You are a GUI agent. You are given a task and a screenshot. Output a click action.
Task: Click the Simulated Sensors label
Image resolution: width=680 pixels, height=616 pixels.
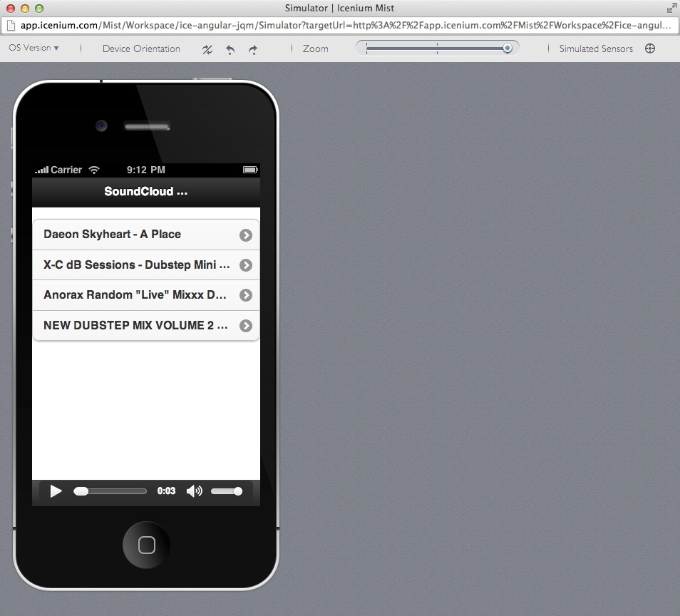[596, 48]
